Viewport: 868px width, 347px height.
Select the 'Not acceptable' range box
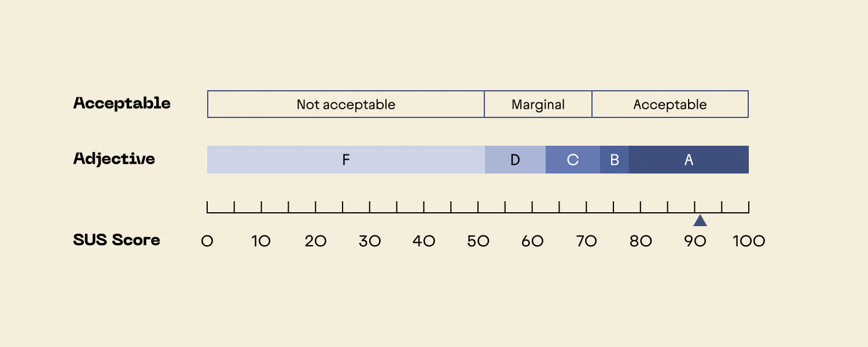pyautogui.click(x=346, y=104)
